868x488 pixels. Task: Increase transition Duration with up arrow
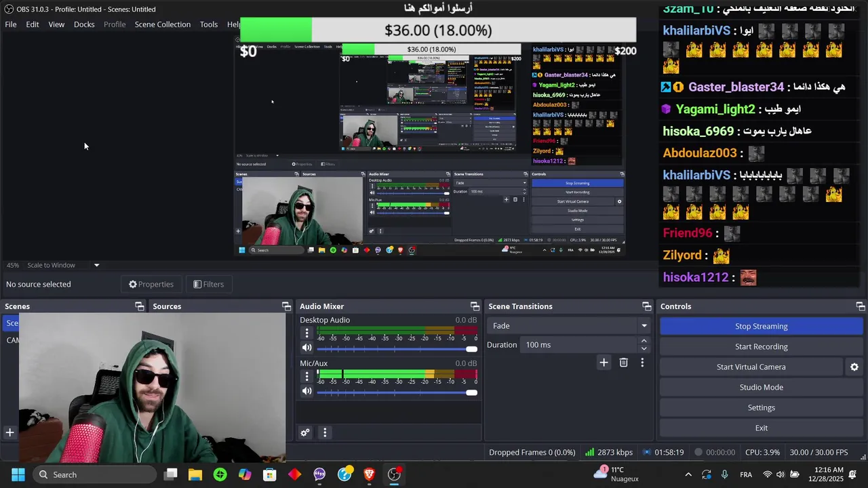coord(644,341)
